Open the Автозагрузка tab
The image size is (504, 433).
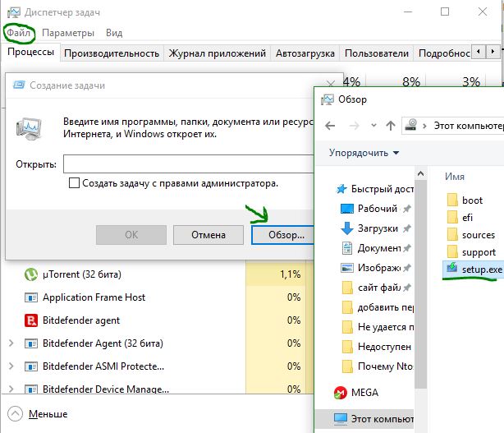point(305,53)
